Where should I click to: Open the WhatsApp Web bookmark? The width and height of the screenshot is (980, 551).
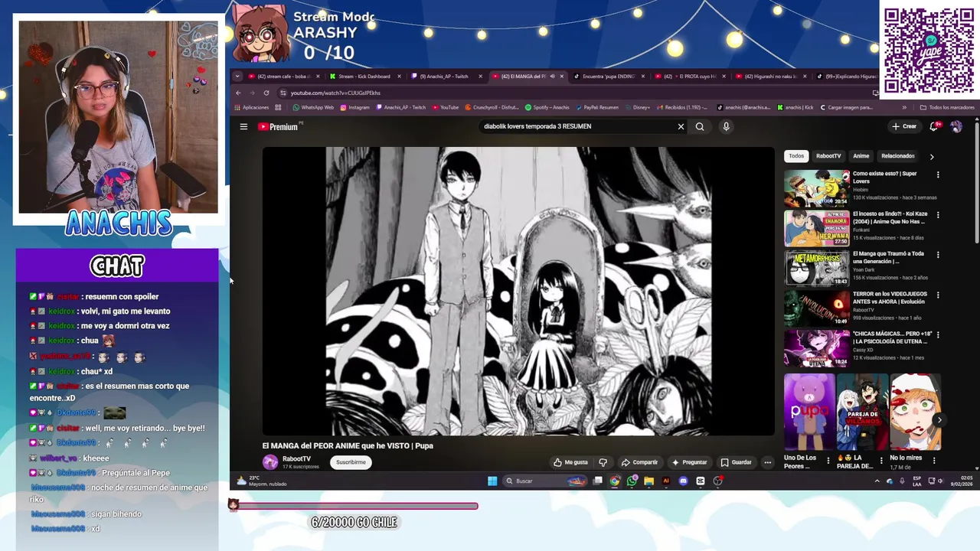(313, 108)
